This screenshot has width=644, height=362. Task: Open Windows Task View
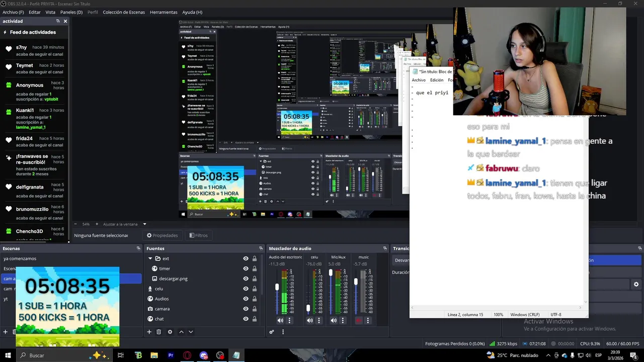coord(121,355)
